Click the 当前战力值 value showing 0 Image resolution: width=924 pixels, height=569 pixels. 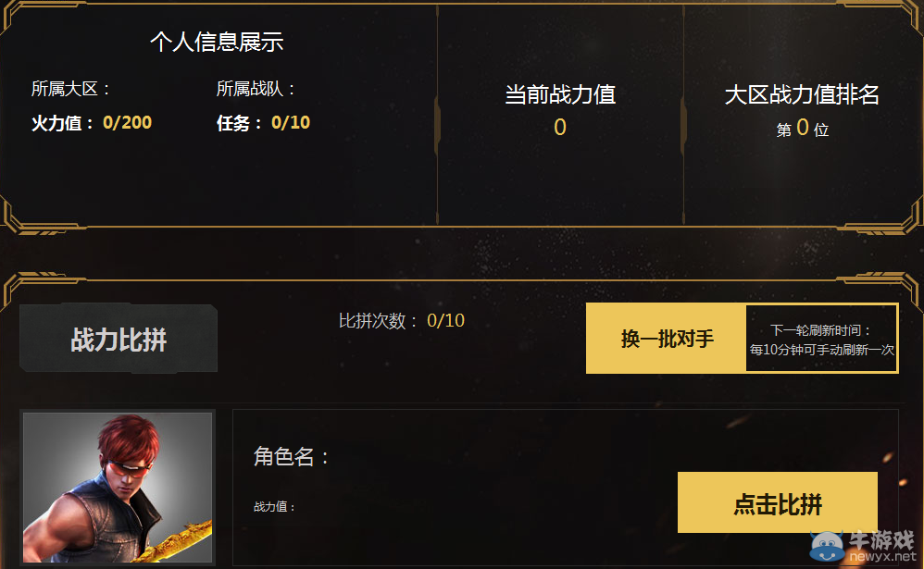click(558, 128)
